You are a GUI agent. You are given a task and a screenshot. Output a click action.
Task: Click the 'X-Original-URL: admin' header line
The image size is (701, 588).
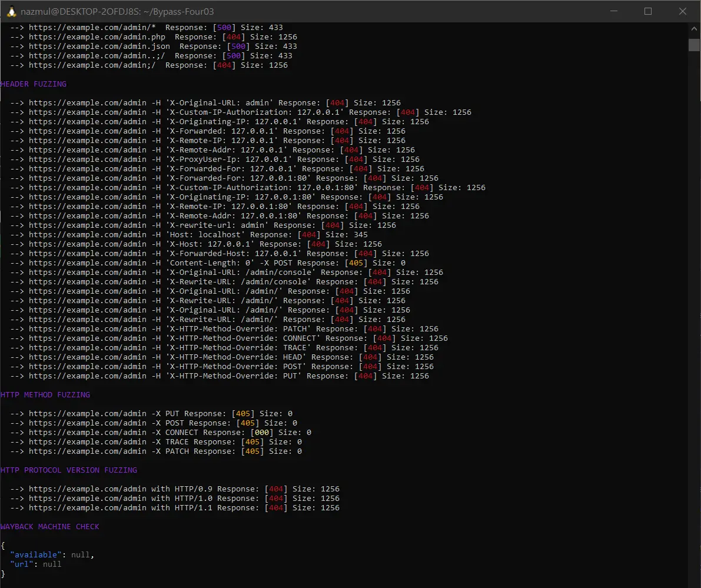[205, 103]
